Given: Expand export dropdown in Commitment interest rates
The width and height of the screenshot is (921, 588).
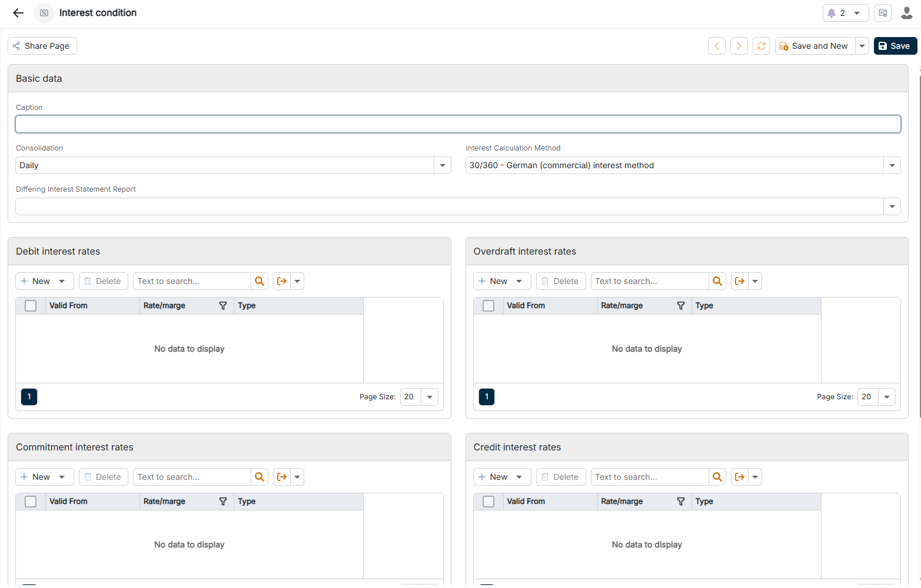Looking at the screenshot, I should click(297, 477).
